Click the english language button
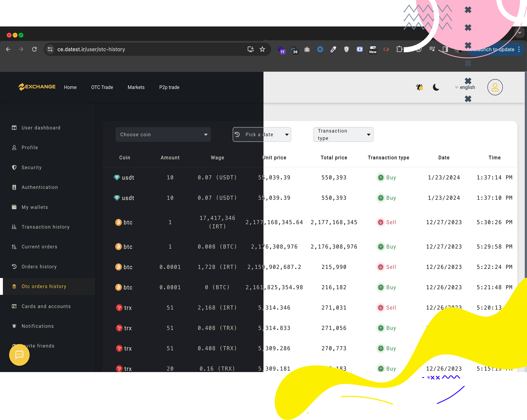 [464, 87]
